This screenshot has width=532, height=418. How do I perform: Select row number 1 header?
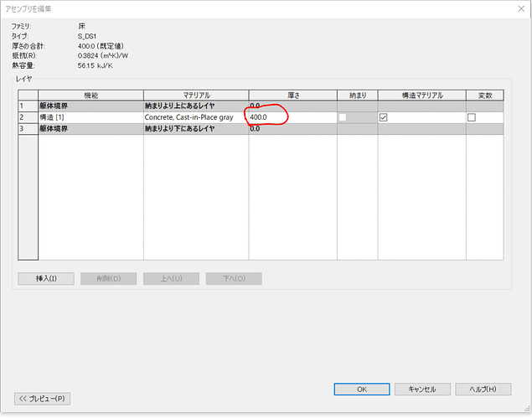[x=28, y=106]
